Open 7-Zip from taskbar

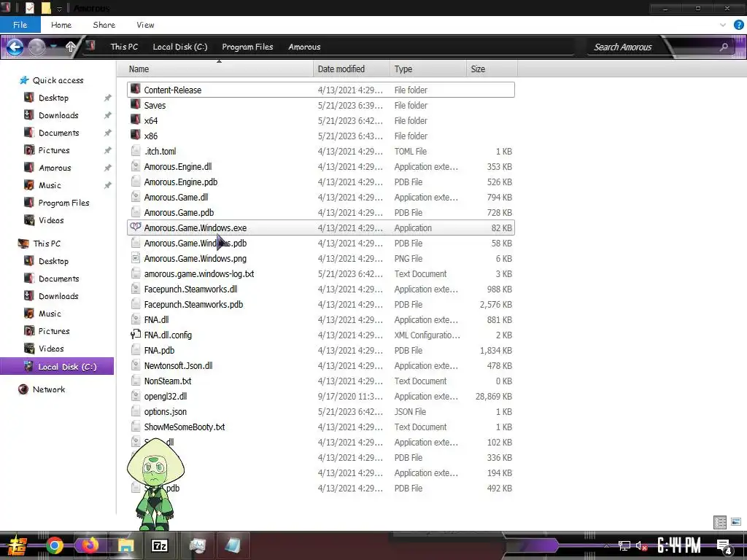tap(159, 545)
